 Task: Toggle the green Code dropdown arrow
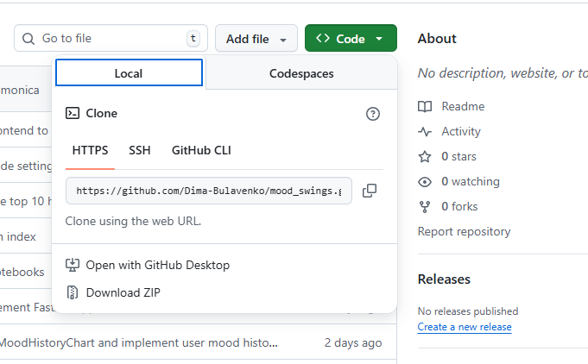click(379, 38)
